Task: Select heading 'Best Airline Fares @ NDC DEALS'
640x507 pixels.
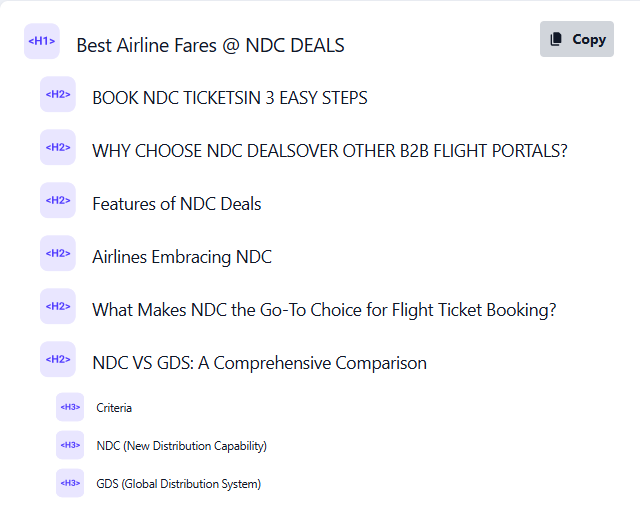Action: [x=210, y=45]
